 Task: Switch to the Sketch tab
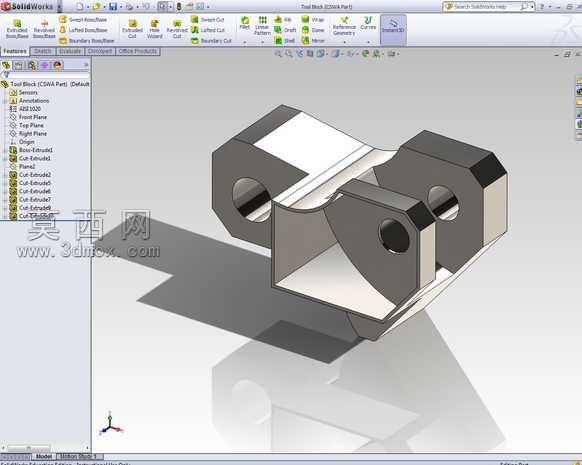(43, 51)
